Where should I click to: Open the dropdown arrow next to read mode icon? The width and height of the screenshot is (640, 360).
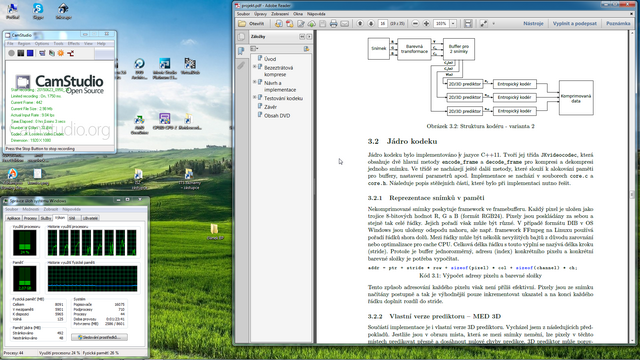pyautogui.click(x=493, y=24)
